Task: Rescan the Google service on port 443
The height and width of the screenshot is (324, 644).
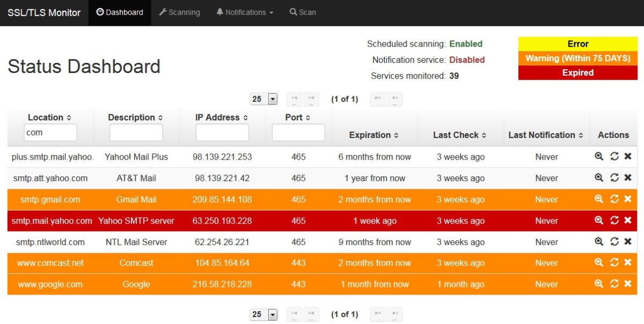Action: coord(613,284)
